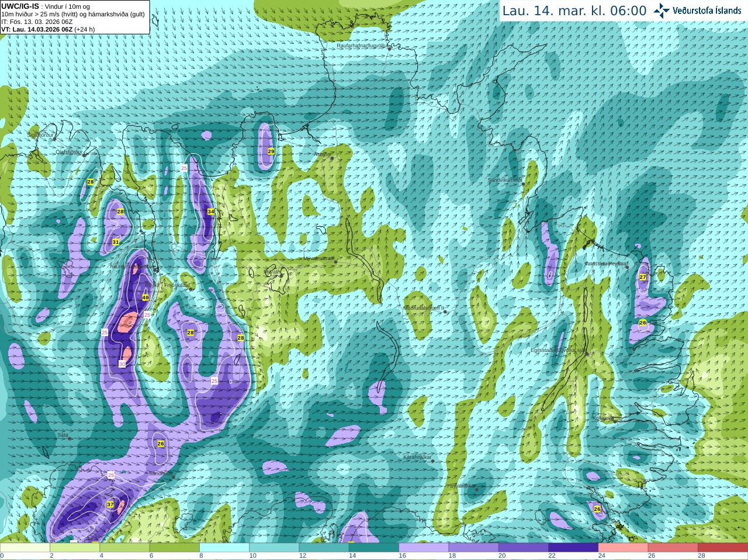
Task: Click the Mývatn station label
Action: (272, 272)
